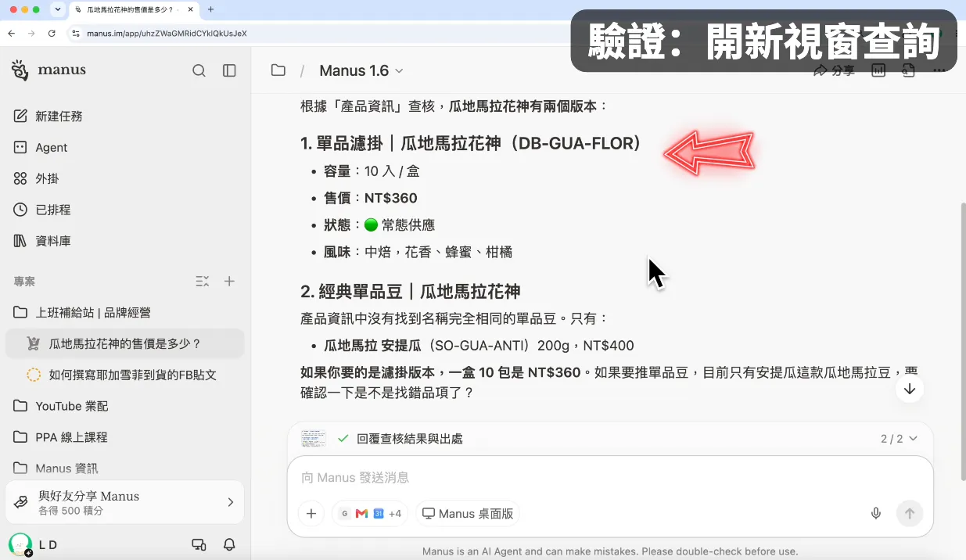Open the Manus 資訊 project folder

125,468
